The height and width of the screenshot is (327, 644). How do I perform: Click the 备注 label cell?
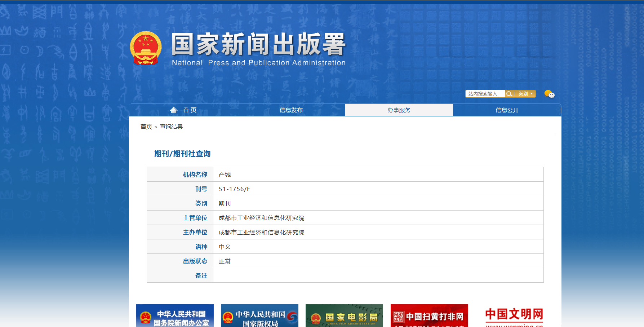(180, 275)
